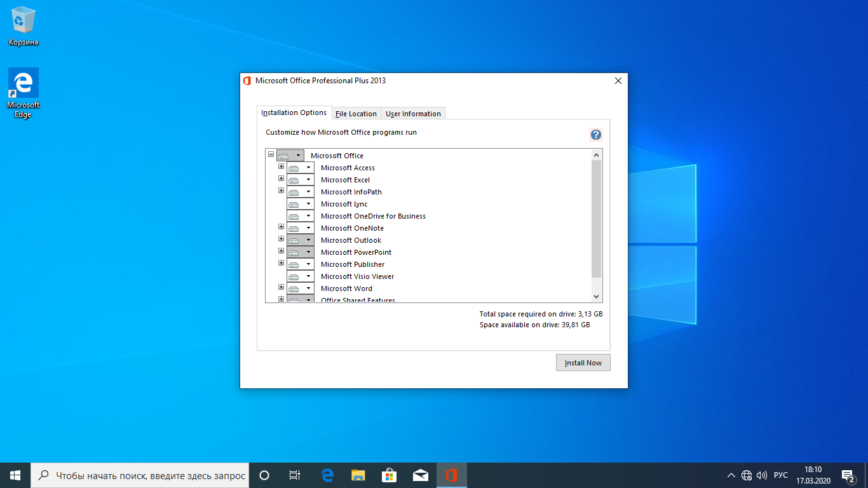The width and height of the screenshot is (868, 488).
Task: Select Office setup icon in taskbar
Action: (x=452, y=475)
